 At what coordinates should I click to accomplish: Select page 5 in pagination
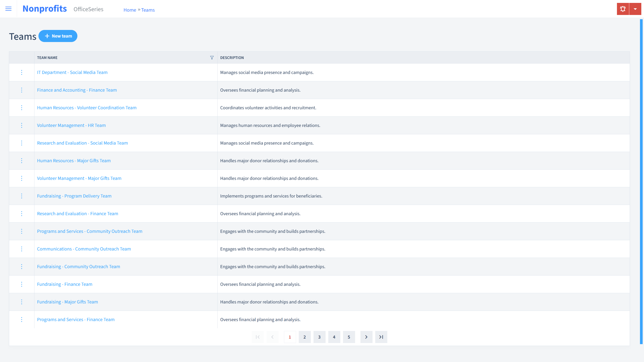click(349, 336)
